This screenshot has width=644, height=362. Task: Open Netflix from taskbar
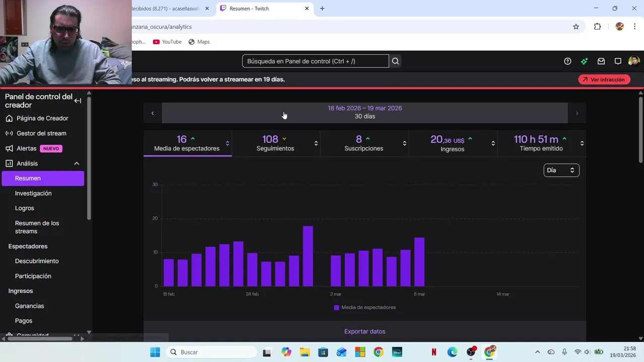(x=434, y=352)
